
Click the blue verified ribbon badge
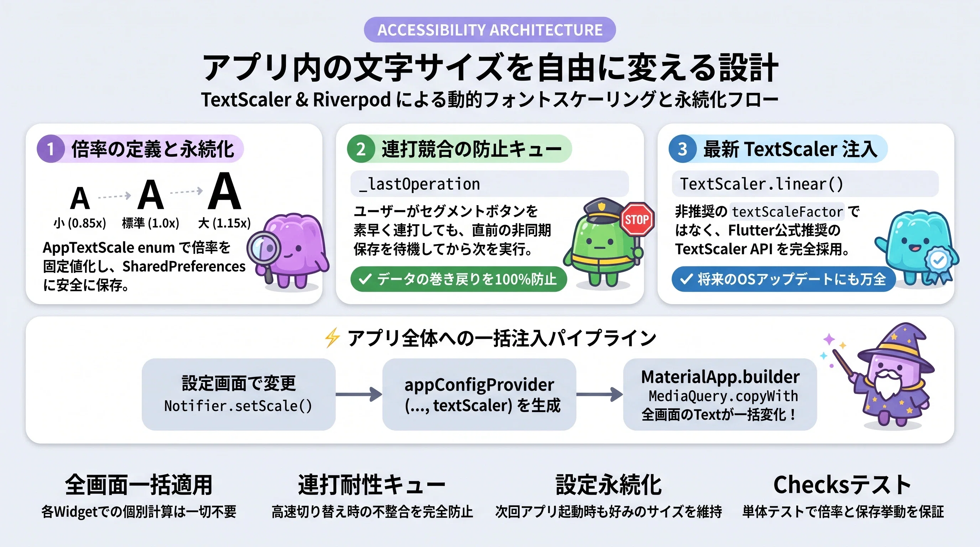click(x=939, y=266)
